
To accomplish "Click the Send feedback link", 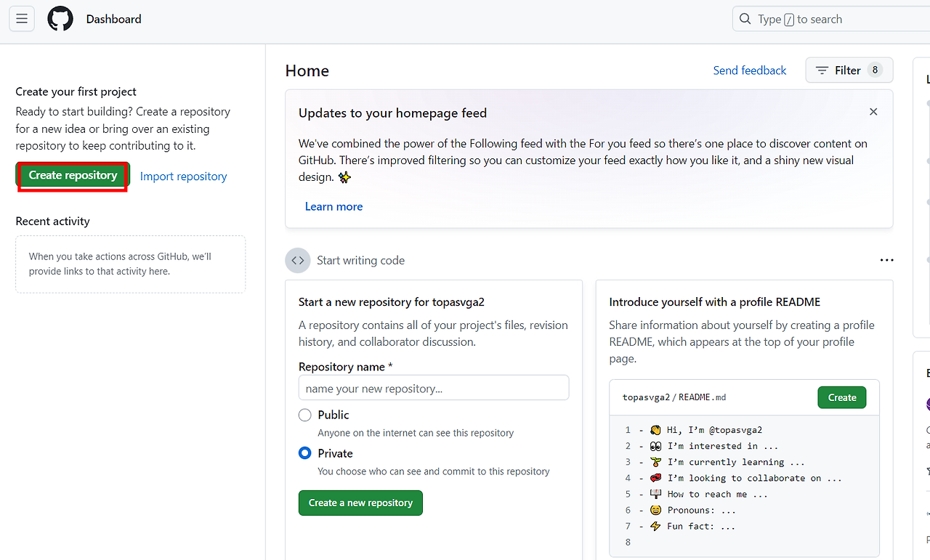I will click(749, 70).
